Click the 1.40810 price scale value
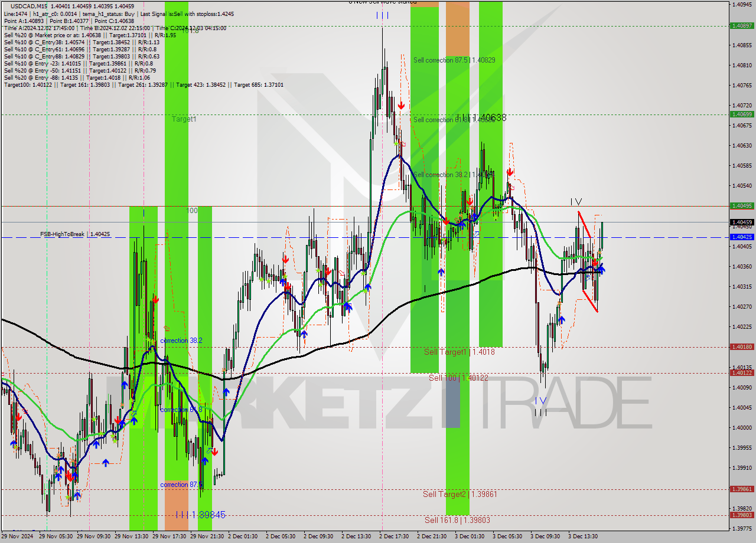The width and height of the screenshot is (756, 543). click(x=742, y=65)
